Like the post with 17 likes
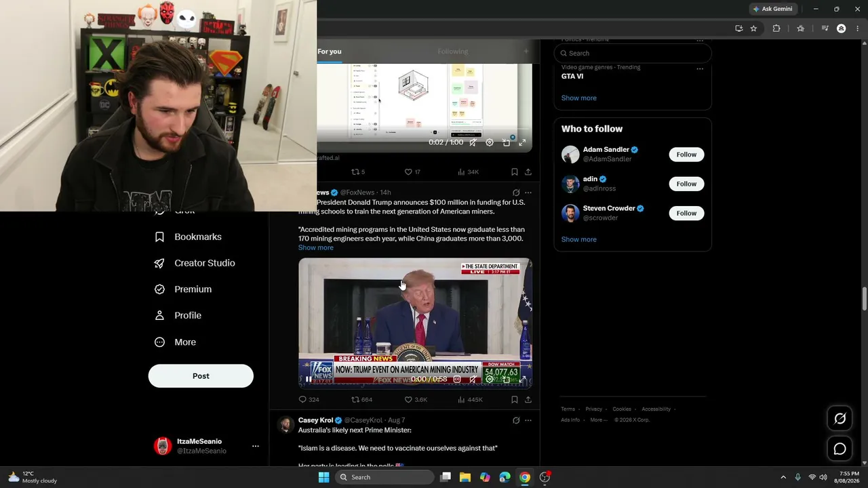 pyautogui.click(x=412, y=172)
